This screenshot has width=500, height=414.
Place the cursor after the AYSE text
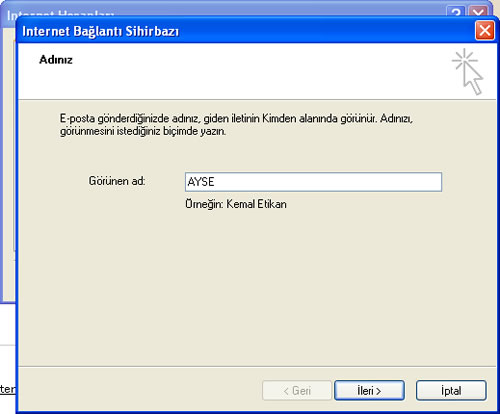pyautogui.click(x=215, y=182)
